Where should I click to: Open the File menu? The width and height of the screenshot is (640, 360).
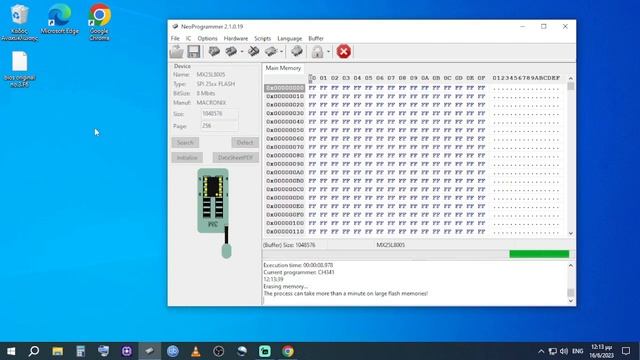pyautogui.click(x=175, y=38)
